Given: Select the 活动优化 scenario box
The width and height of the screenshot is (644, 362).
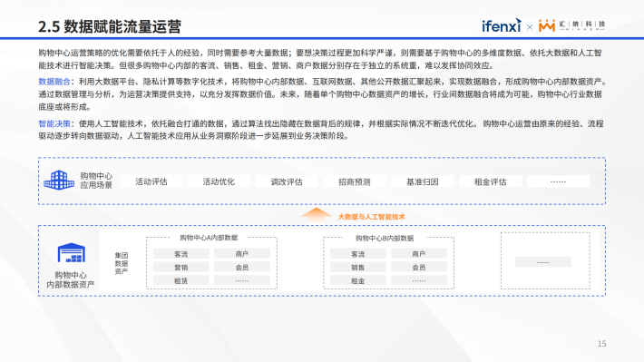Looking at the screenshot, I should click(x=219, y=181).
